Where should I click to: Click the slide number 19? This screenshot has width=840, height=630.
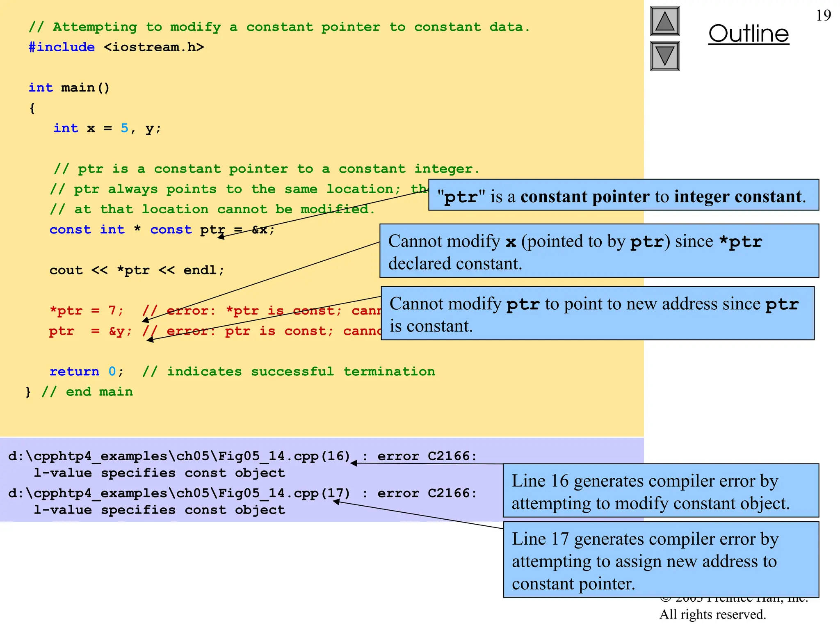click(x=823, y=16)
